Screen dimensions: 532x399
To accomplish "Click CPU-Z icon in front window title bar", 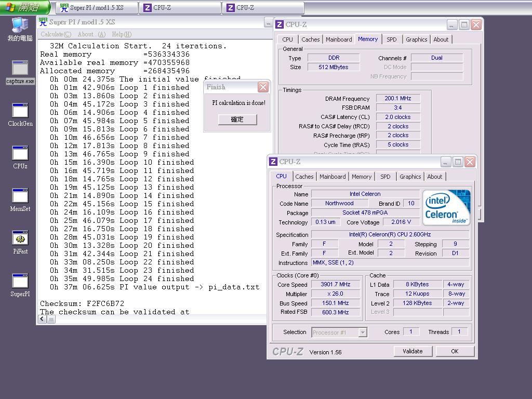I will [x=273, y=162].
